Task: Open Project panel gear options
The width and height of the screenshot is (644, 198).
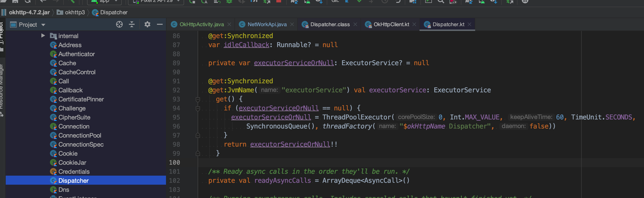Action: (x=147, y=24)
